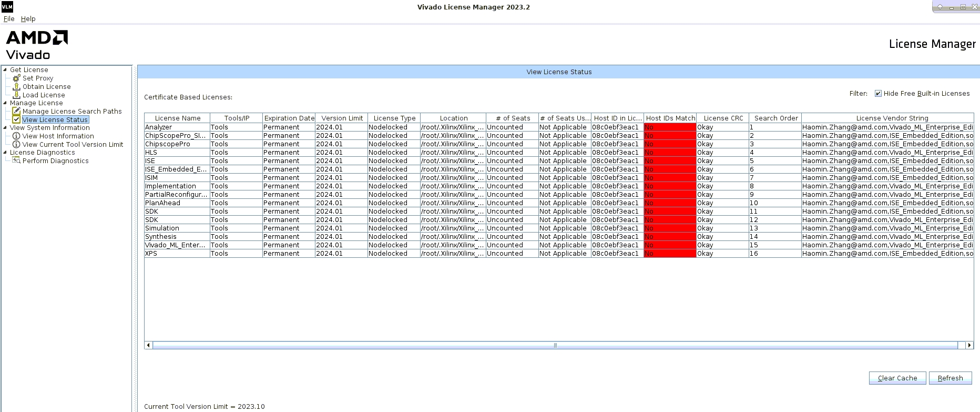Collapse the Manage License tree node
980x412 pixels.
tap(5, 103)
